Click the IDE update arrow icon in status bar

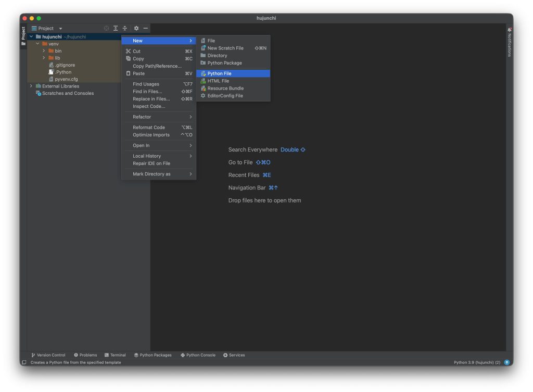[507, 362]
